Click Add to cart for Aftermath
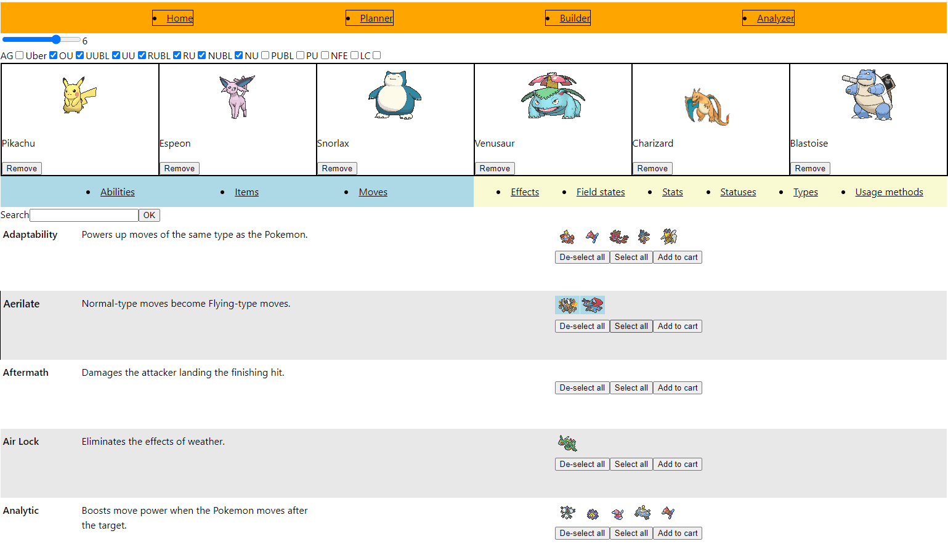The image size is (948, 560). point(678,388)
